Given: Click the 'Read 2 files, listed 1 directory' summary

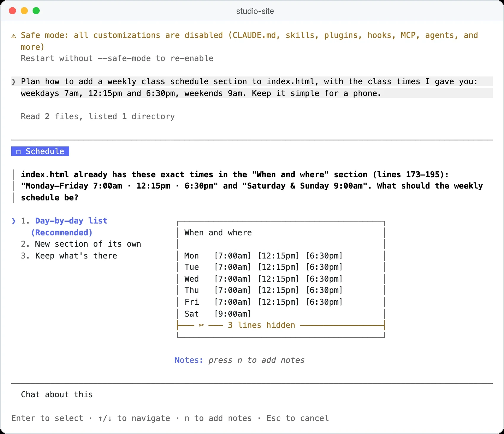Looking at the screenshot, I should [98, 117].
